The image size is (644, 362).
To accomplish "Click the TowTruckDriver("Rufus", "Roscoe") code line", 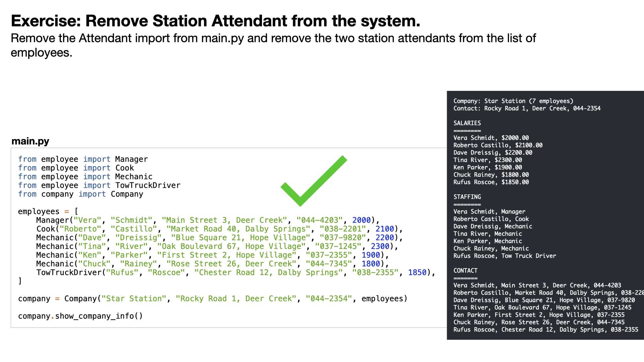I will 236,273.
